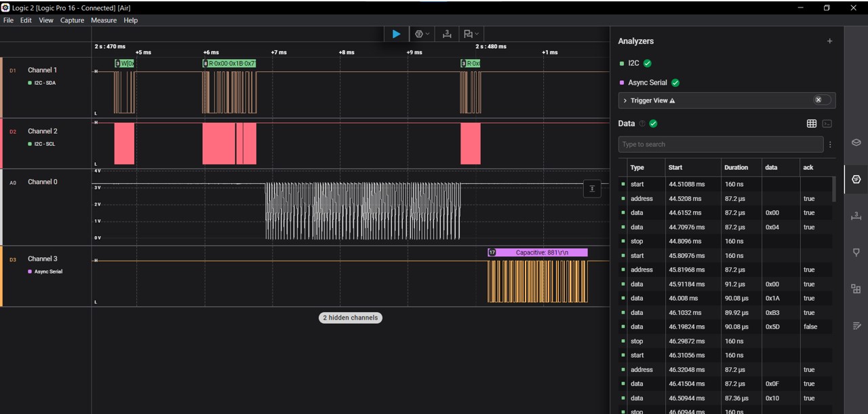Open the Device Settings sidebar panel
Screen dimensions: 868x414
[856, 143]
